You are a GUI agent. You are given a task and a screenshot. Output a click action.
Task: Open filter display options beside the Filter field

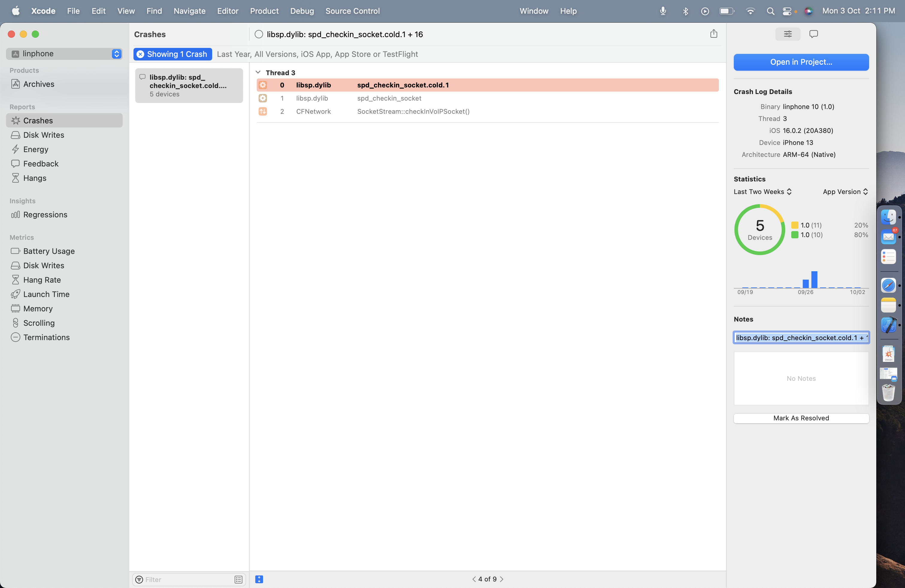[239, 579]
